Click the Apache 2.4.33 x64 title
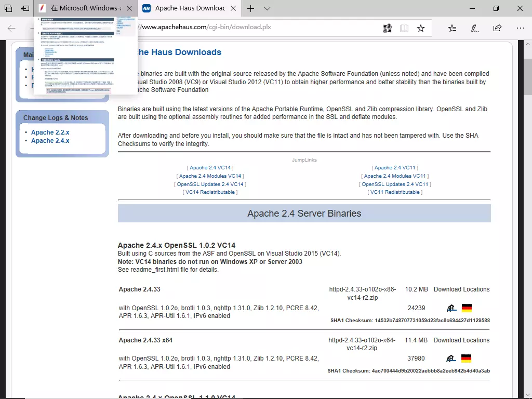The image size is (532, 399). coord(145,340)
